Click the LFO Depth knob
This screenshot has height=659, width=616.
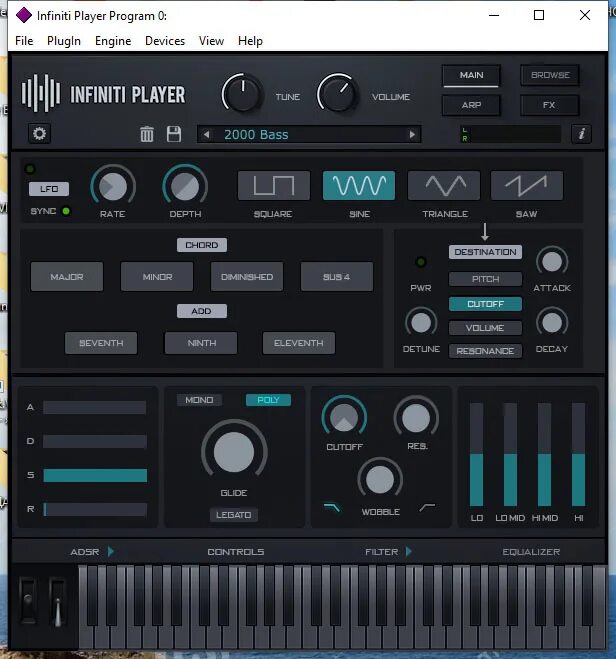(x=185, y=186)
